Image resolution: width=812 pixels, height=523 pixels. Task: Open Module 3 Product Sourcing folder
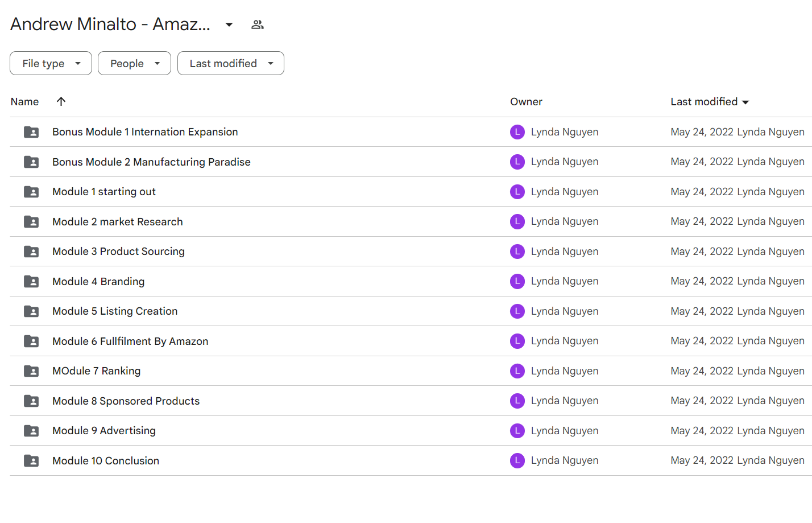[x=118, y=252]
